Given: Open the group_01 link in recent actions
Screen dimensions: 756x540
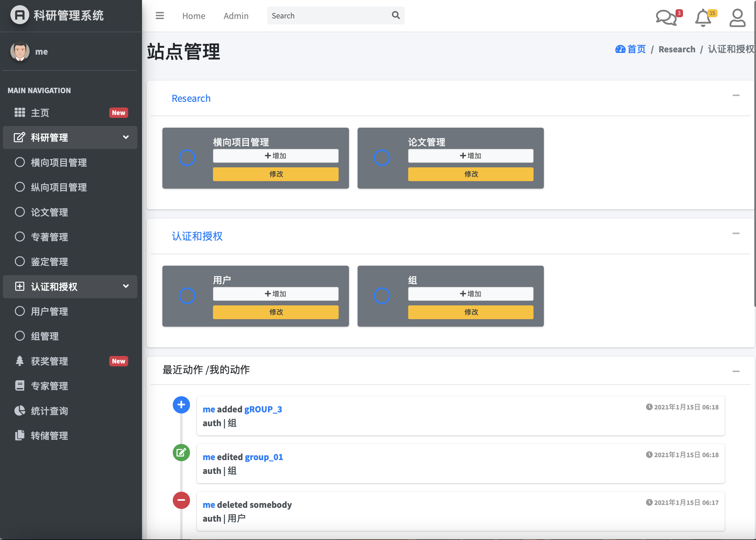Looking at the screenshot, I should coord(264,457).
